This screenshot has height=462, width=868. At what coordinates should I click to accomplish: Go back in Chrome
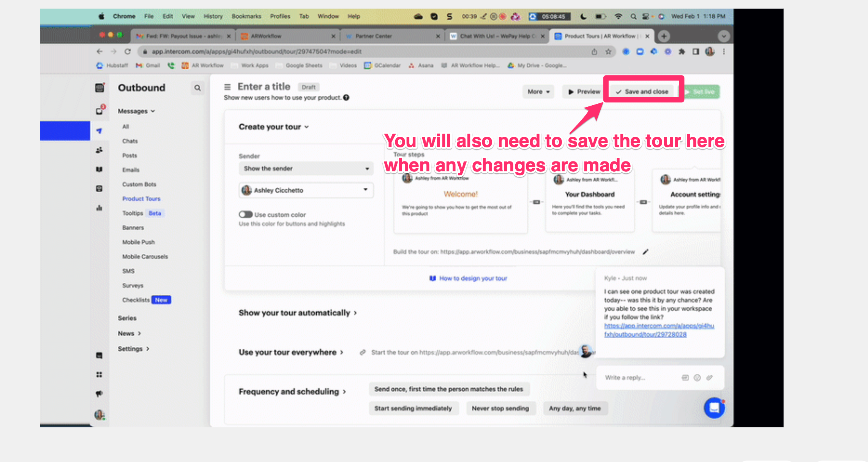coord(99,52)
